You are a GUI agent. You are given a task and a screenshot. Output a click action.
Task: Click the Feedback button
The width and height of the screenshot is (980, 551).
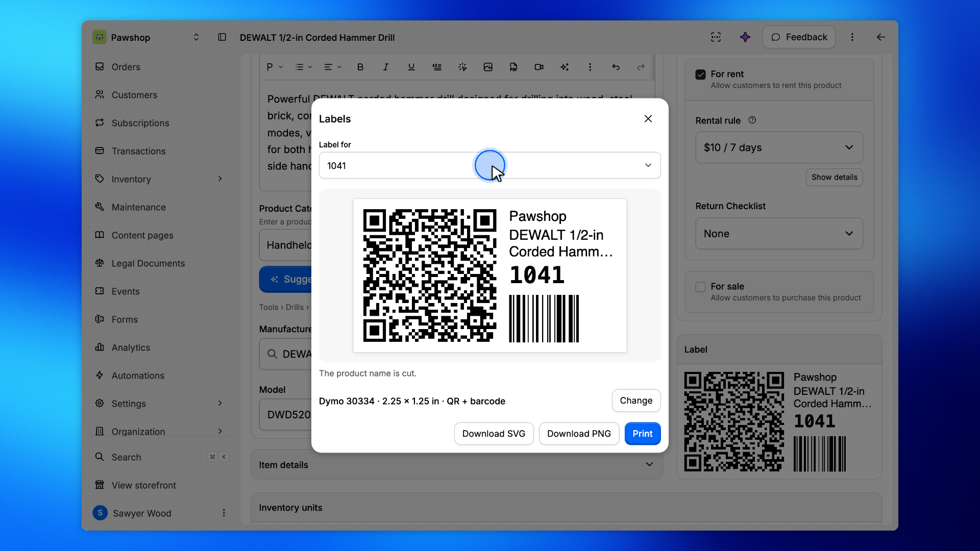click(x=799, y=37)
